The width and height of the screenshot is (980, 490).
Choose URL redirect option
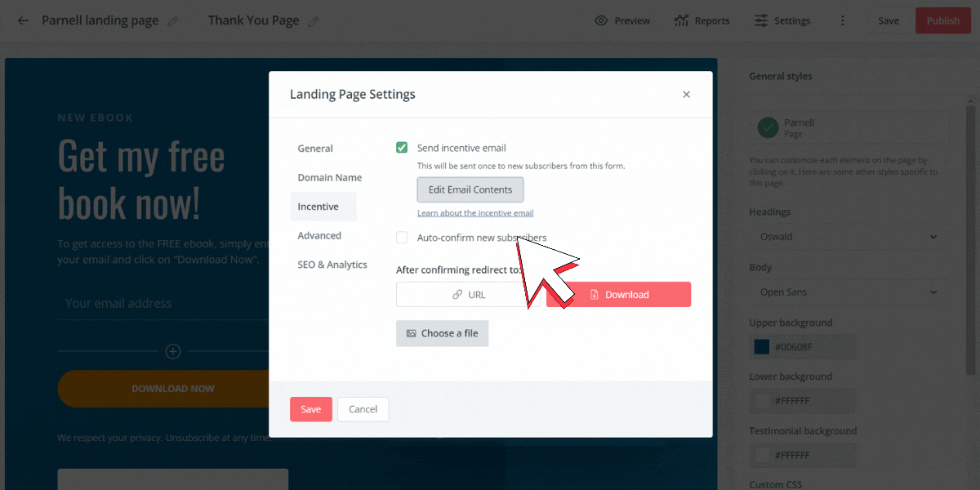469,295
